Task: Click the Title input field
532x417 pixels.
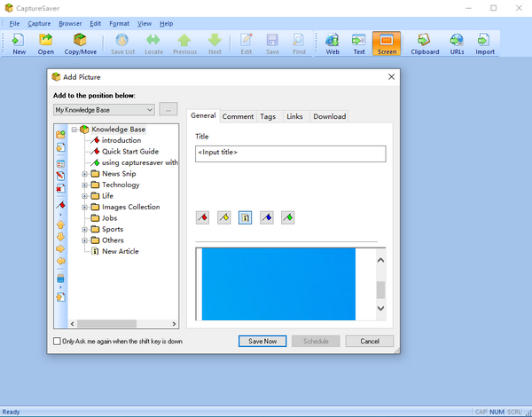Action: pos(290,153)
